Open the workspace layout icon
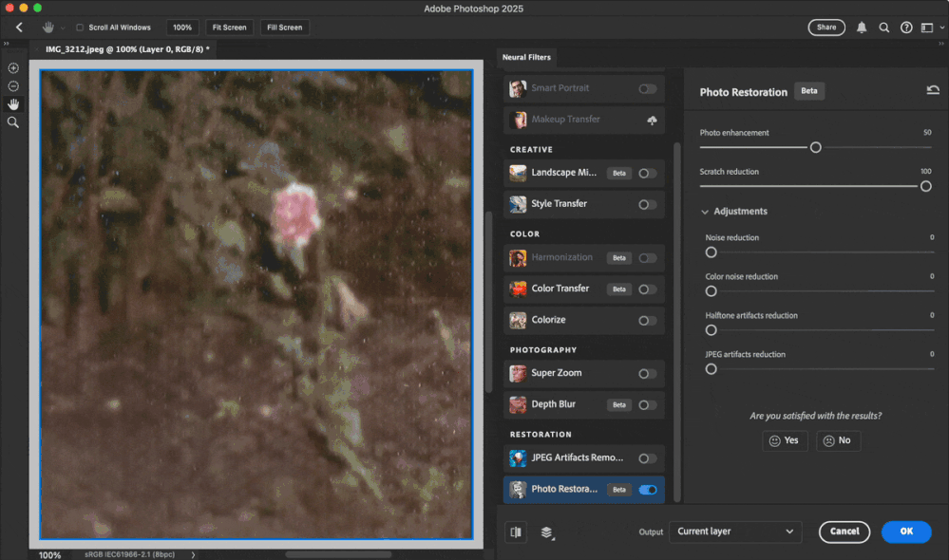Image resolution: width=949 pixels, height=560 pixels. (x=926, y=28)
